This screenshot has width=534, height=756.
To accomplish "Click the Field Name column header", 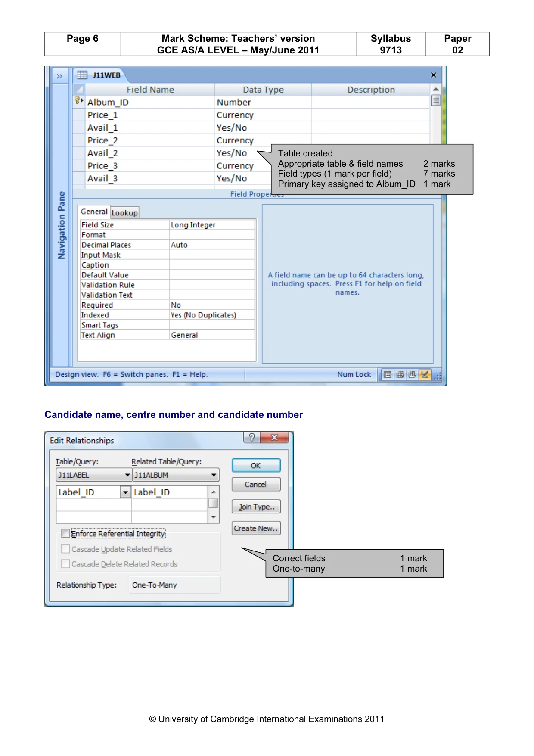I will (x=150, y=90).
